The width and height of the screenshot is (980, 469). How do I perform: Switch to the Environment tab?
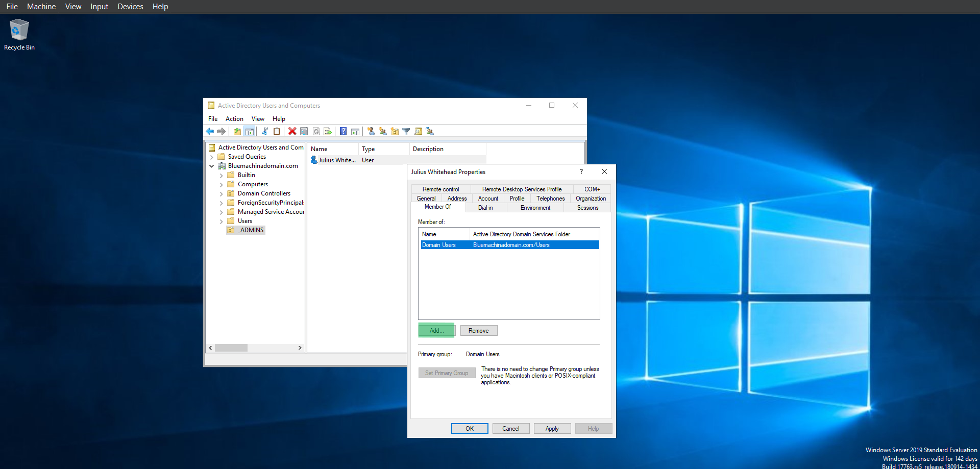click(535, 208)
